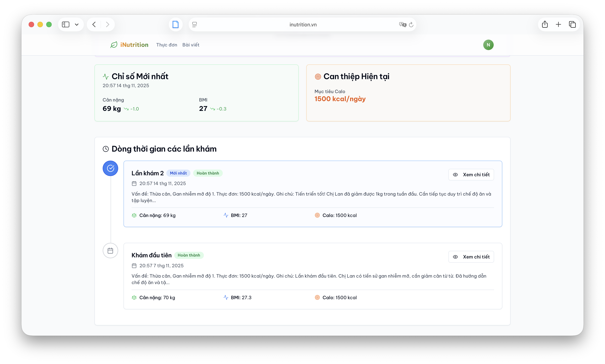Open a new browser tab
605x364 pixels.
(558, 24)
